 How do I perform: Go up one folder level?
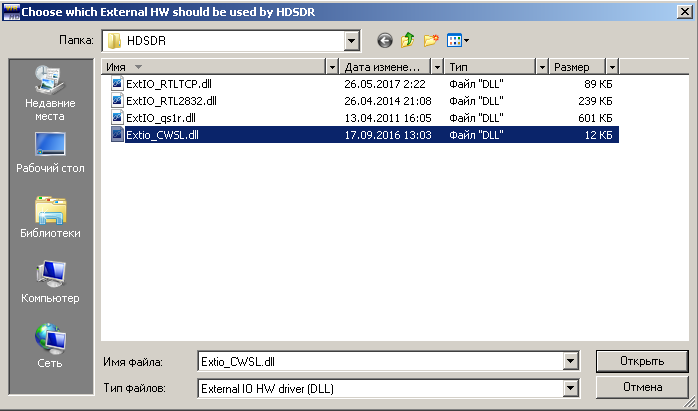tap(407, 41)
